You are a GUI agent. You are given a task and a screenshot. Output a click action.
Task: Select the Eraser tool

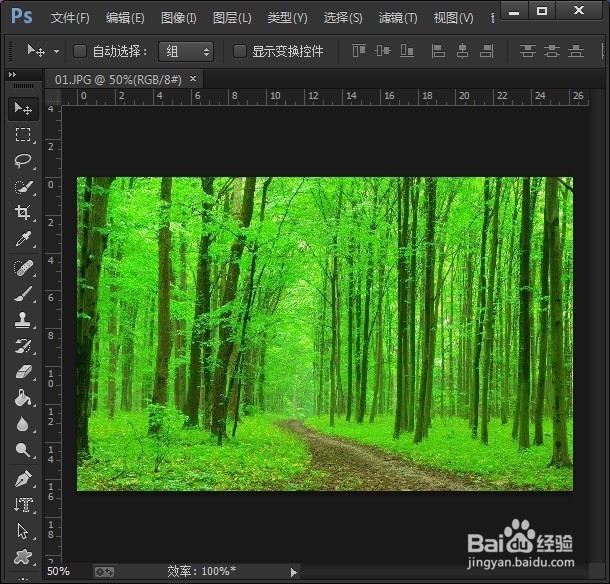(x=23, y=372)
